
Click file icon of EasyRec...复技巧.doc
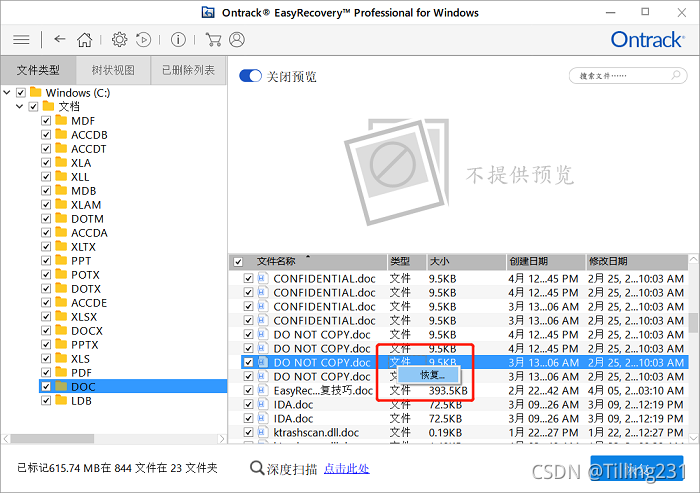262,390
